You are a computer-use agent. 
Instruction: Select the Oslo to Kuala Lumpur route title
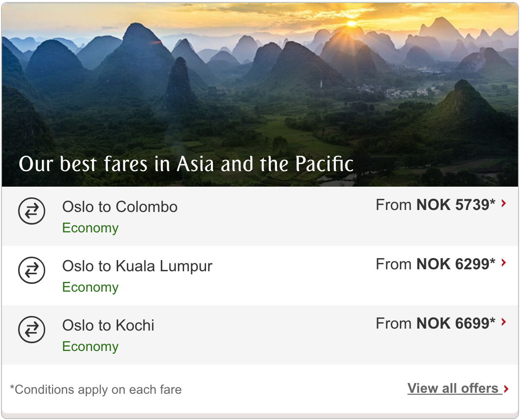(x=138, y=266)
